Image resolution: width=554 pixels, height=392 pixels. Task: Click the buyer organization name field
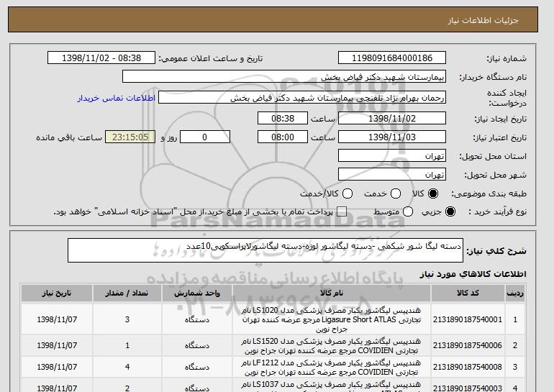point(284,76)
